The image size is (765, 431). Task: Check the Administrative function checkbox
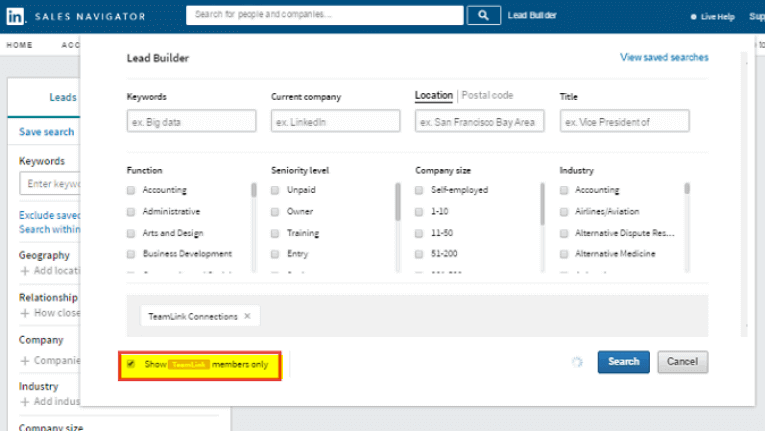tap(131, 212)
